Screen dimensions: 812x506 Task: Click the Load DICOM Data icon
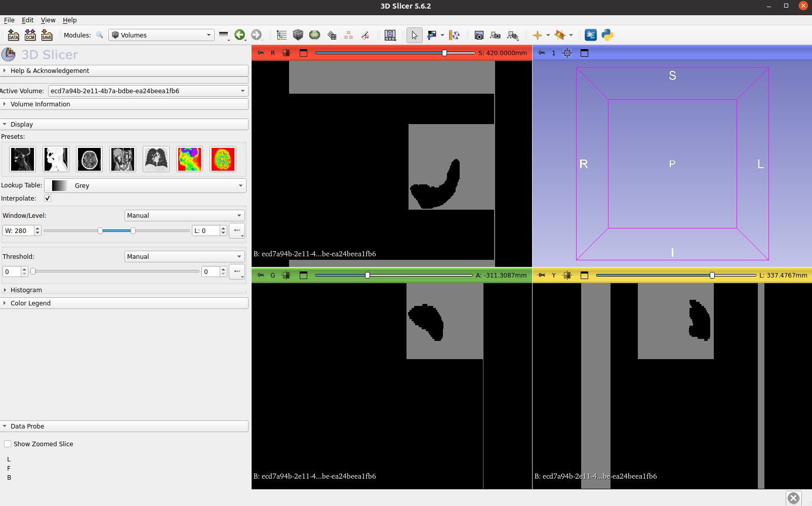coord(30,35)
